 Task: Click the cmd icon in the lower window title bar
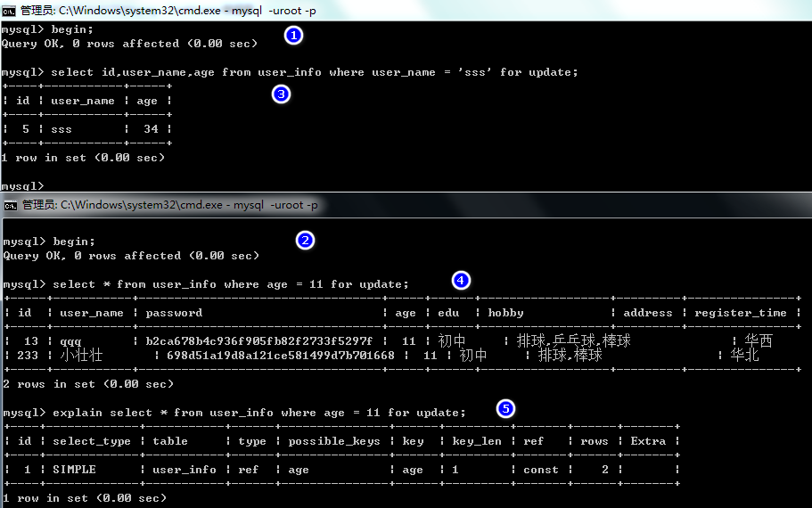point(10,205)
